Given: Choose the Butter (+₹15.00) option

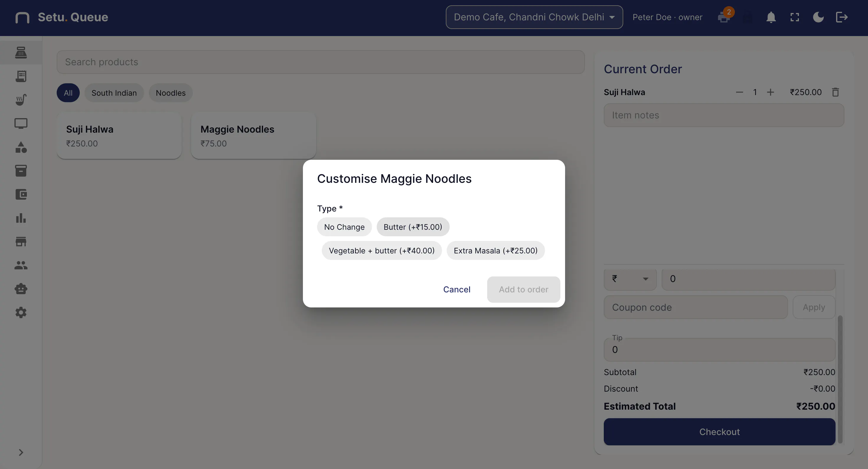Looking at the screenshot, I should click(x=413, y=227).
